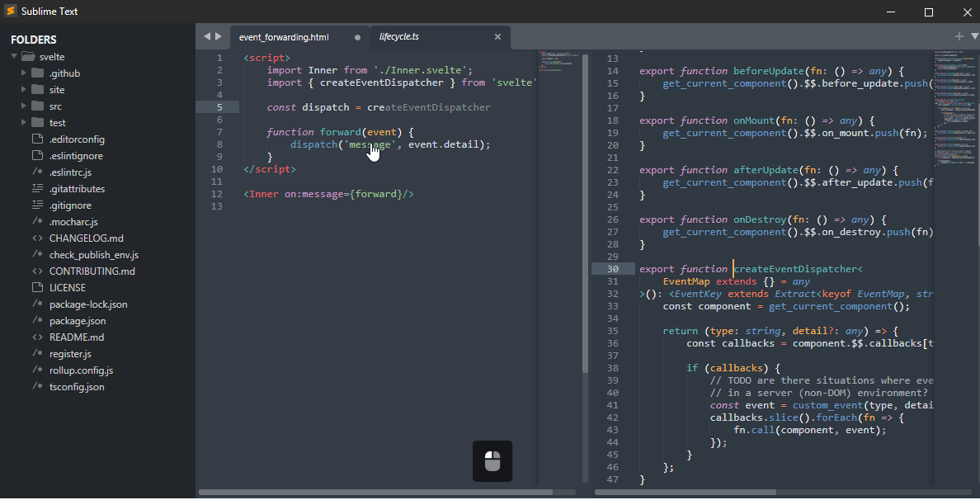Image resolution: width=980 pixels, height=500 pixels.
Task: Click the .gitattributes lines icon
Action: [37, 188]
